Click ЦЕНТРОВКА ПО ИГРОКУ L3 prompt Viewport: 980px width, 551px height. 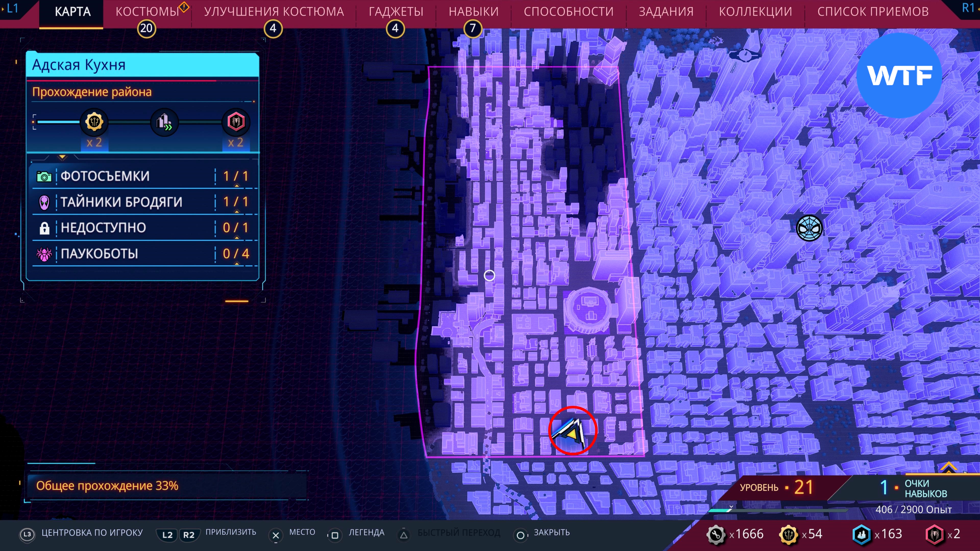click(81, 533)
